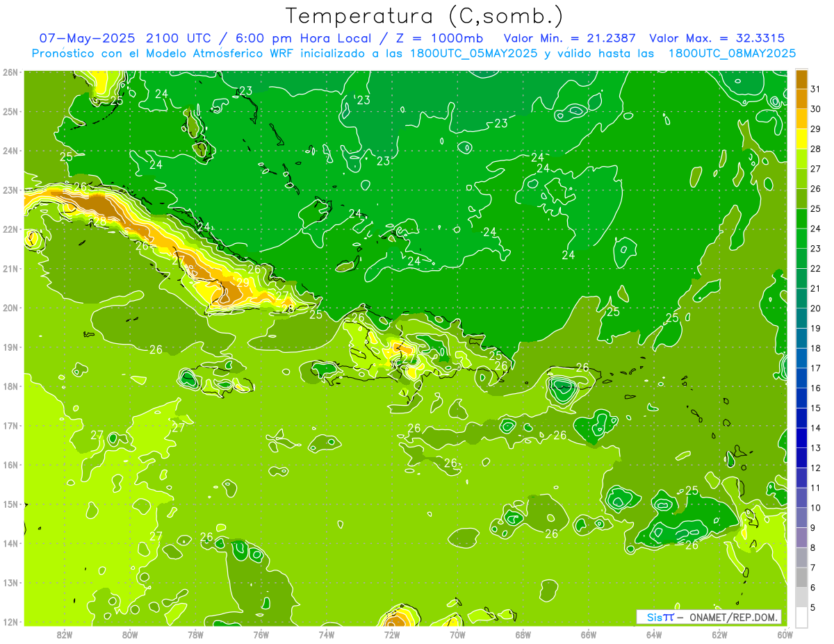Click the color scale number 10
Image resolution: width=834 pixels, height=644 pixels.
[x=815, y=508]
